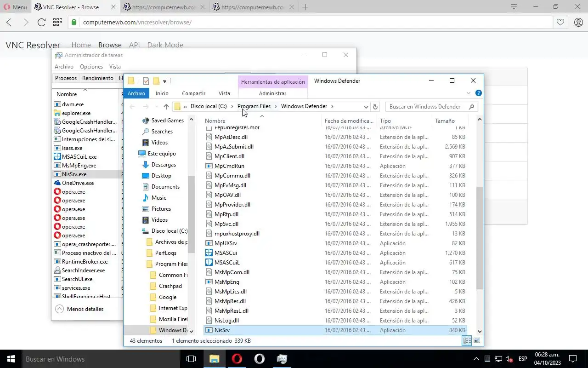Select Este equipo tree item

point(162,154)
